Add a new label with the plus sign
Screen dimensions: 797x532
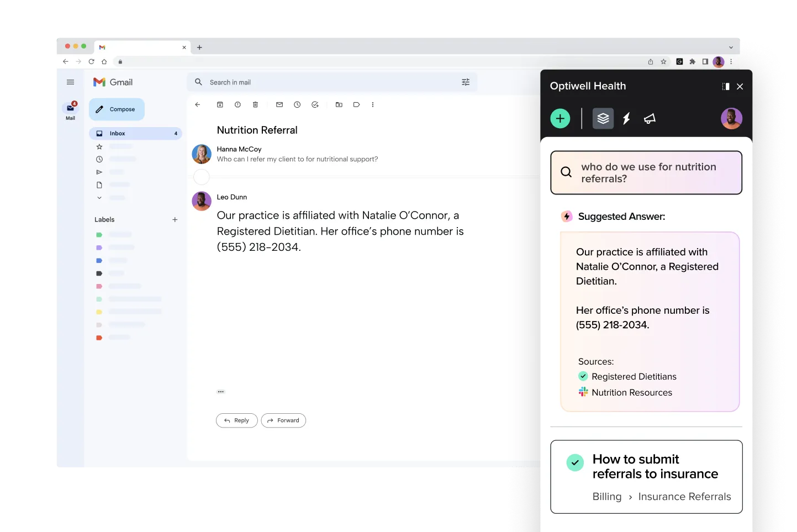pyautogui.click(x=175, y=219)
